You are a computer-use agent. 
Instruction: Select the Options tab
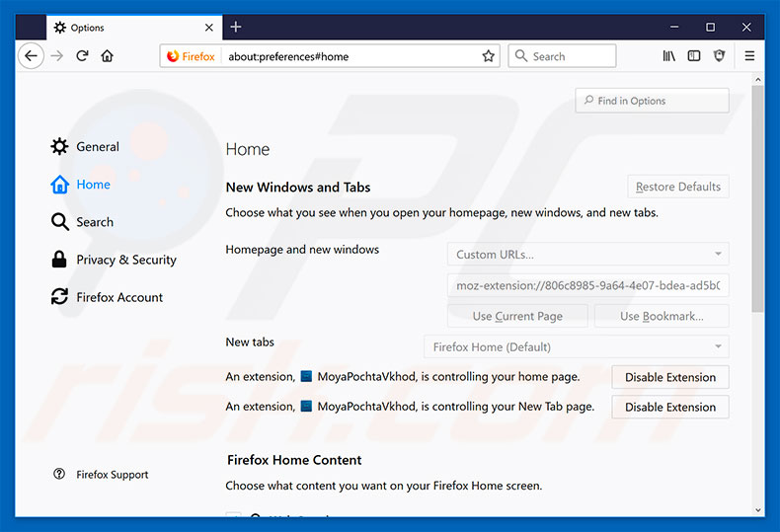point(134,28)
